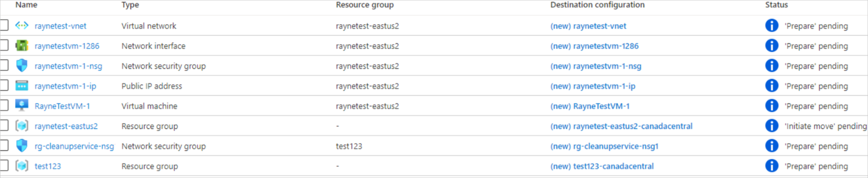868x178 pixels.
Task: Click the virtual machine icon for RayneTestVM-1
Action: coord(22,106)
